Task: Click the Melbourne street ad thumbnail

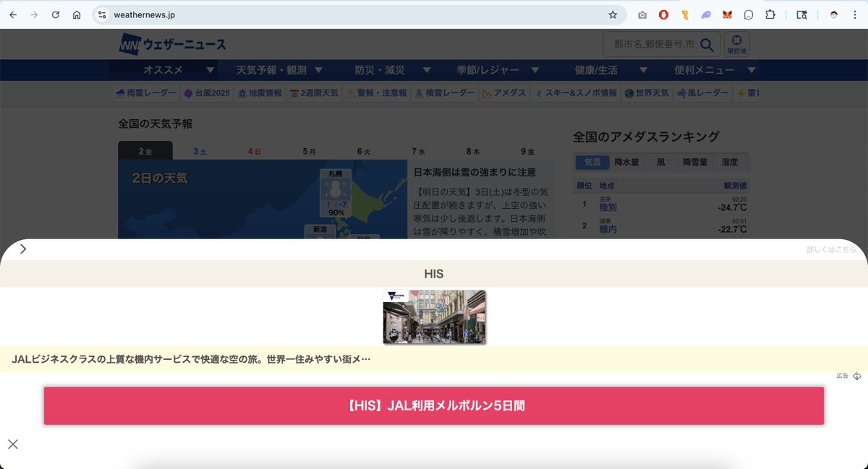Action: click(434, 317)
